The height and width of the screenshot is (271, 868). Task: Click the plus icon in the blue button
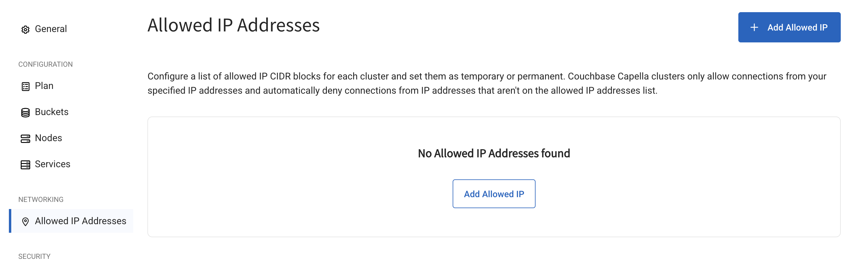coord(754,27)
